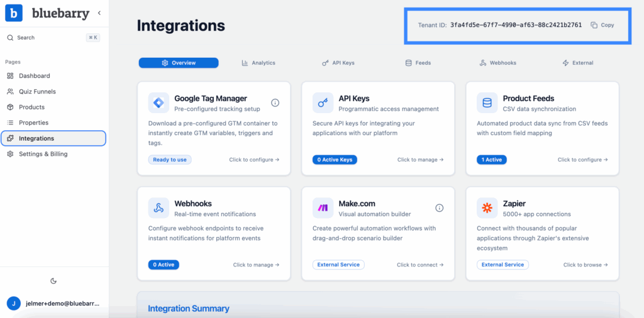Show info for Google Tag Manager
644x318 pixels.
[x=275, y=102]
